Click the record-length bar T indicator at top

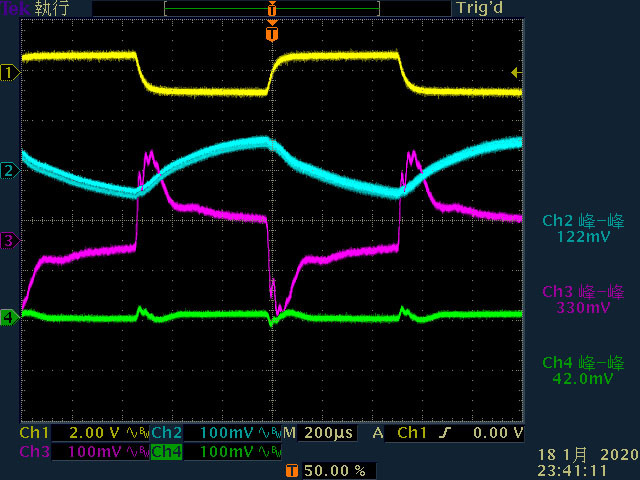(272, 8)
